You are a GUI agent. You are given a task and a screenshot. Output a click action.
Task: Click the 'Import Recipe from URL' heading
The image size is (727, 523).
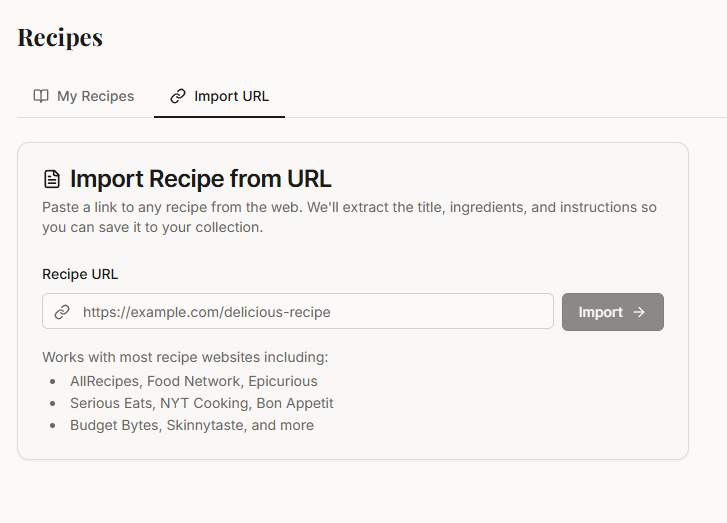pos(201,179)
